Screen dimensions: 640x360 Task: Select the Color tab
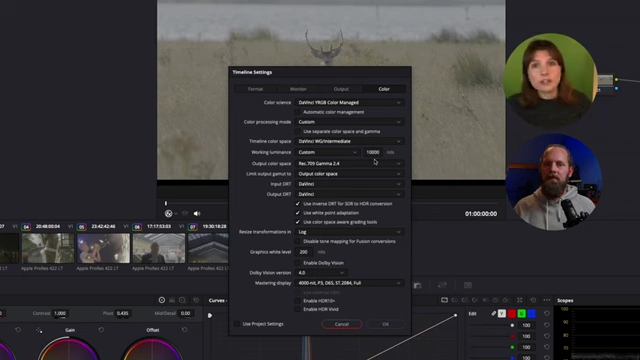click(x=384, y=89)
